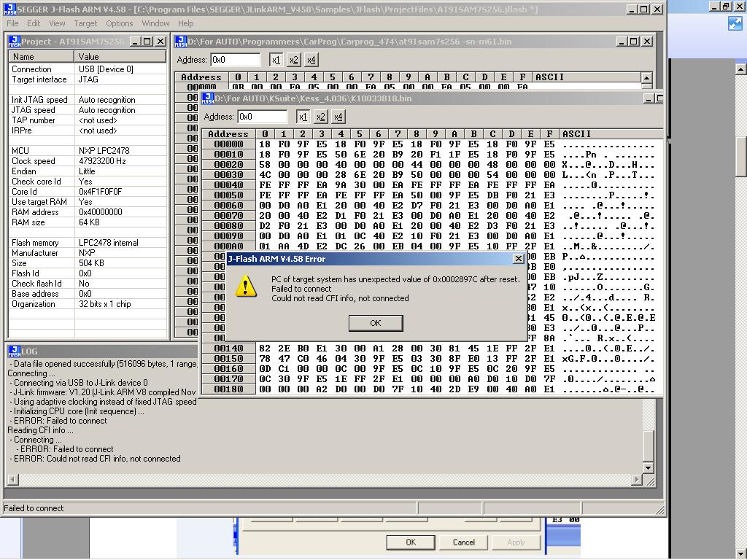Open the Target menu

click(x=85, y=23)
